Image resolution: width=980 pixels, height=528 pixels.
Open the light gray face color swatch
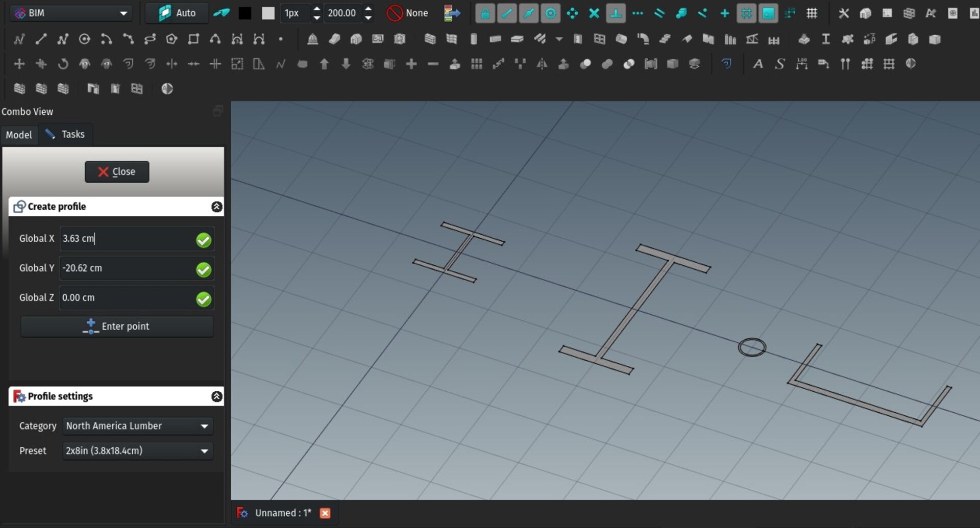pos(268,13)
